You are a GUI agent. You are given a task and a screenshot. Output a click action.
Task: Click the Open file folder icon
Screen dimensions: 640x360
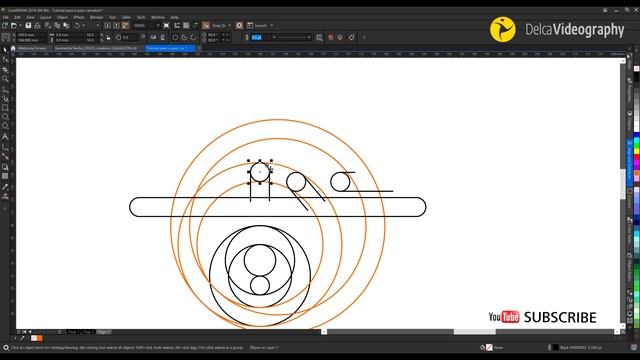tap(14, 25)
